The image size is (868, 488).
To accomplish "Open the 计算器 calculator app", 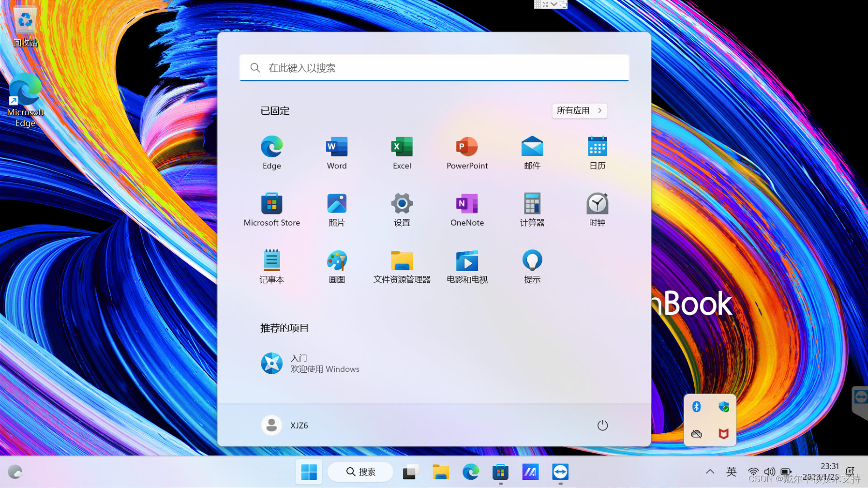I will (532, 210).
